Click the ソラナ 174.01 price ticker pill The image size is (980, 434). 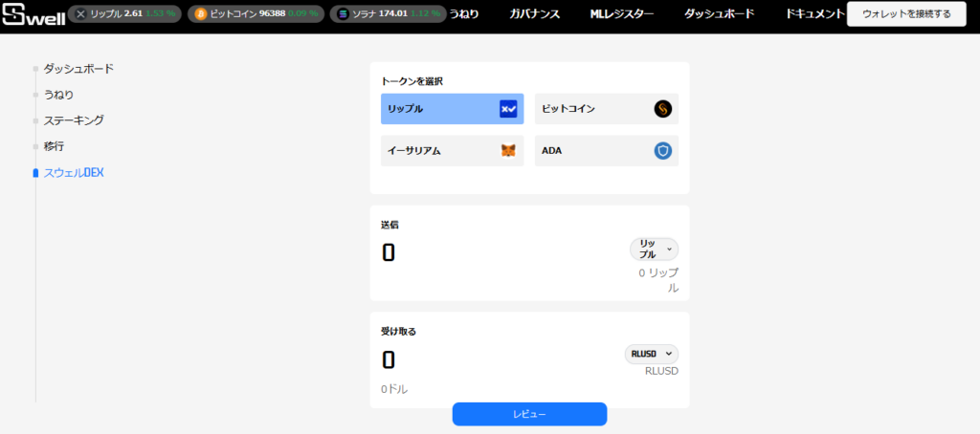[x=390, y=13]
